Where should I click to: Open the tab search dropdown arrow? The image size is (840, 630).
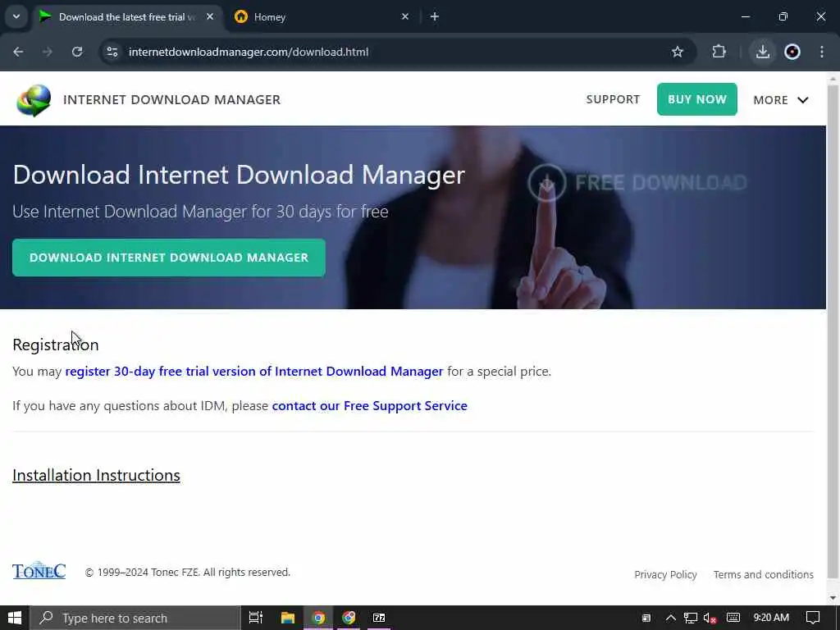16,16
